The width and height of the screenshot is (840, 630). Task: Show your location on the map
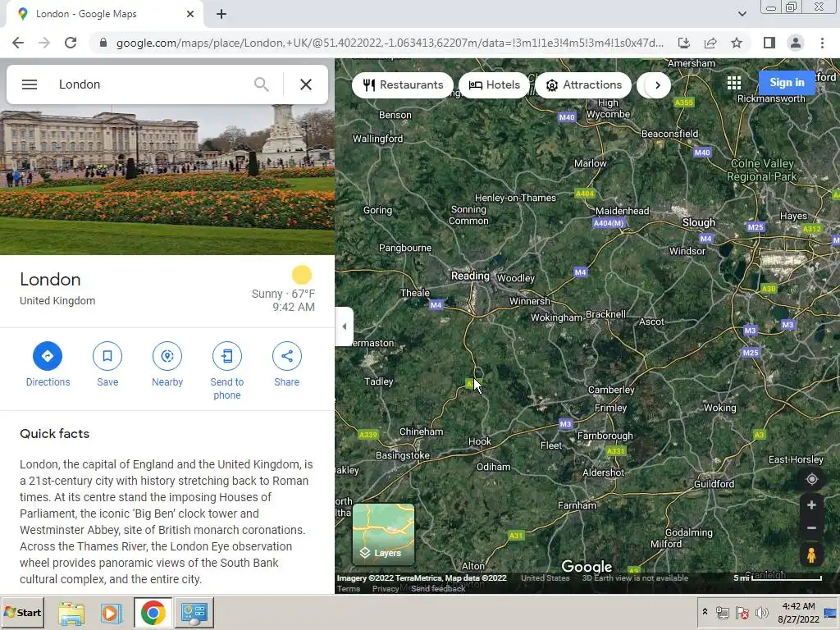point(811,479)
